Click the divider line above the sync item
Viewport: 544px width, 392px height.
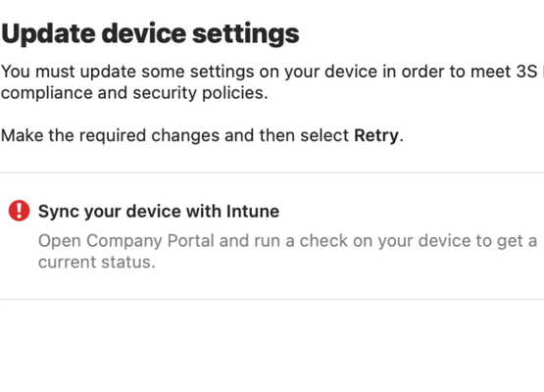[272, 172]
